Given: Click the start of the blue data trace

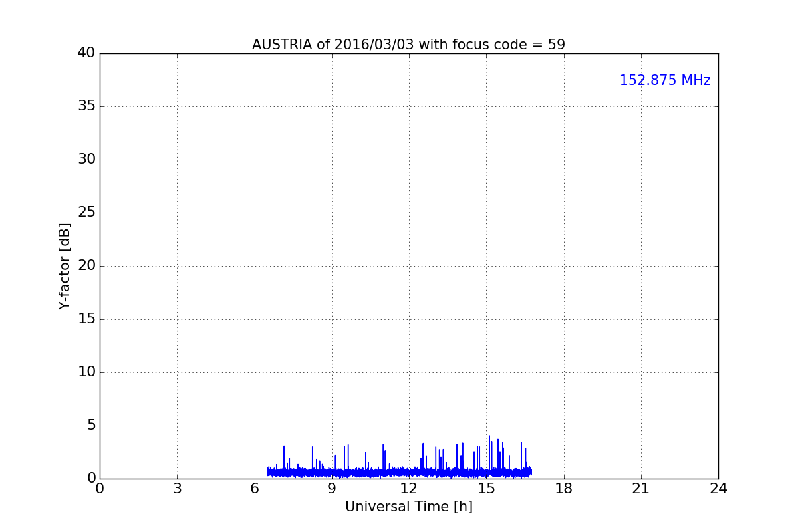Looking at the screenshot, I should [267, 471].
